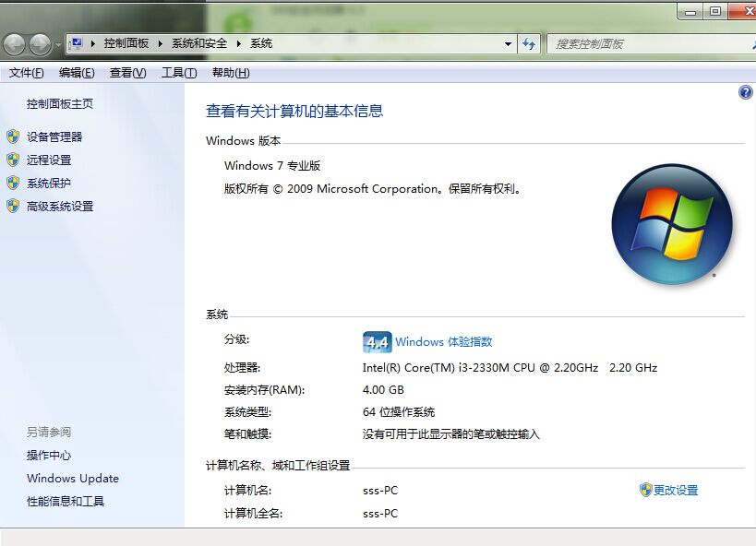756x546 pixels.
Task: Click 更改设置 link
Action: click(676, 490)
